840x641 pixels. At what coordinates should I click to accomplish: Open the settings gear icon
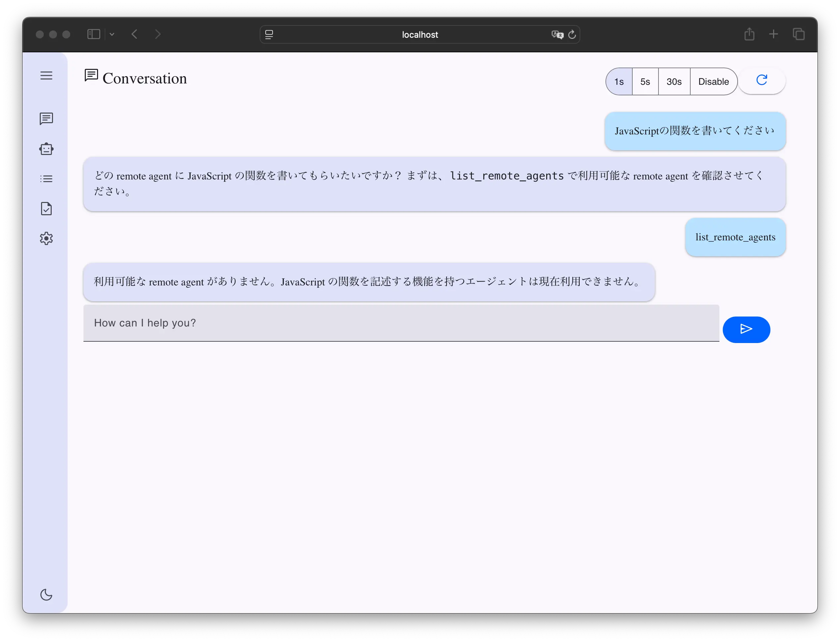point(46,238)
